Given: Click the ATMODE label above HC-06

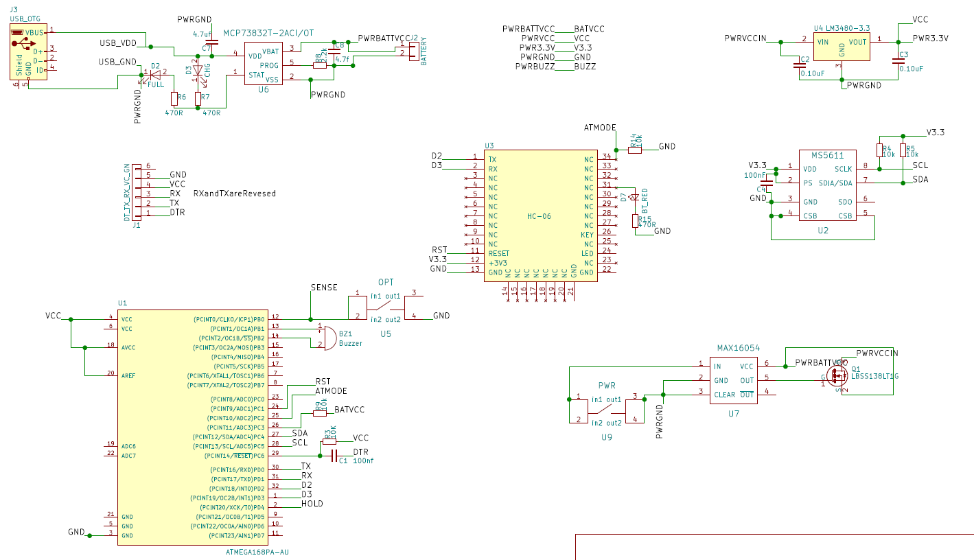Looking at the screenshot, I should (x=600, y=128).
